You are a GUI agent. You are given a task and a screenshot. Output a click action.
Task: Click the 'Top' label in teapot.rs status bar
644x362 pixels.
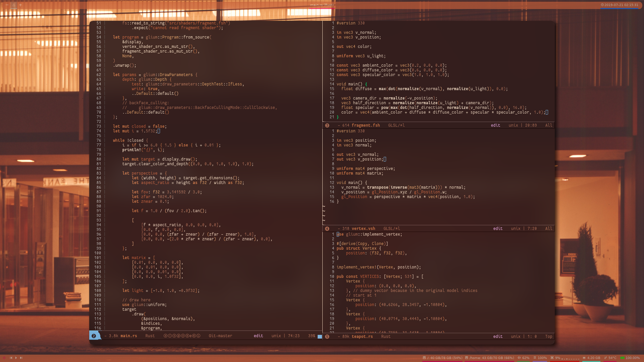click(548, 337)
